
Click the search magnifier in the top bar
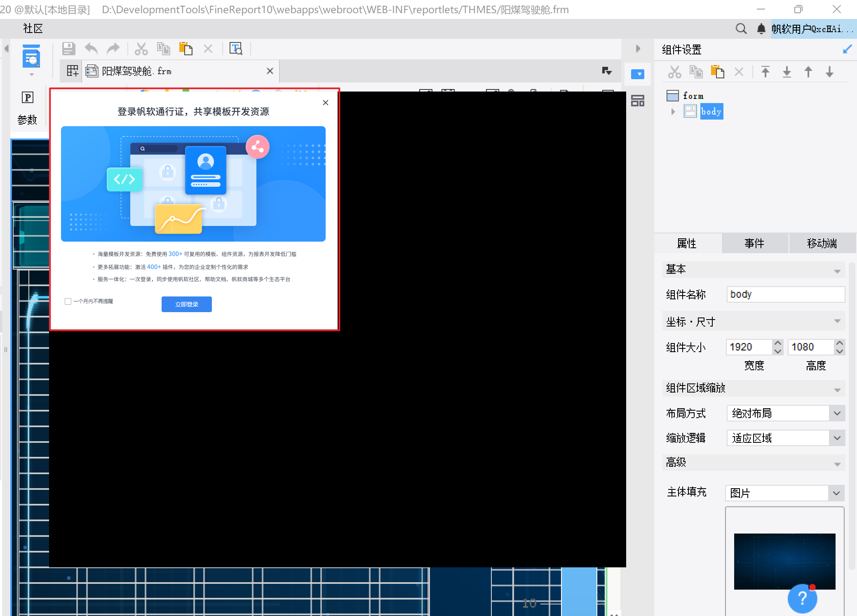pos(741,29)
